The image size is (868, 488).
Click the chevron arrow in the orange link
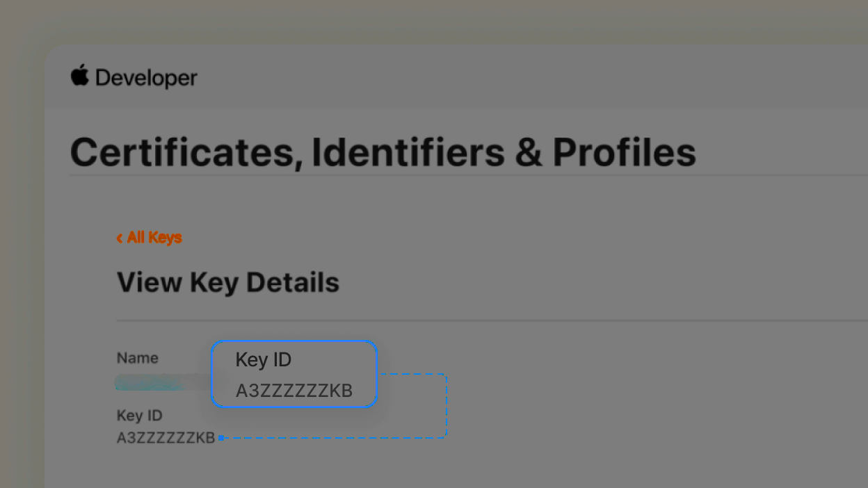(119, 237)
